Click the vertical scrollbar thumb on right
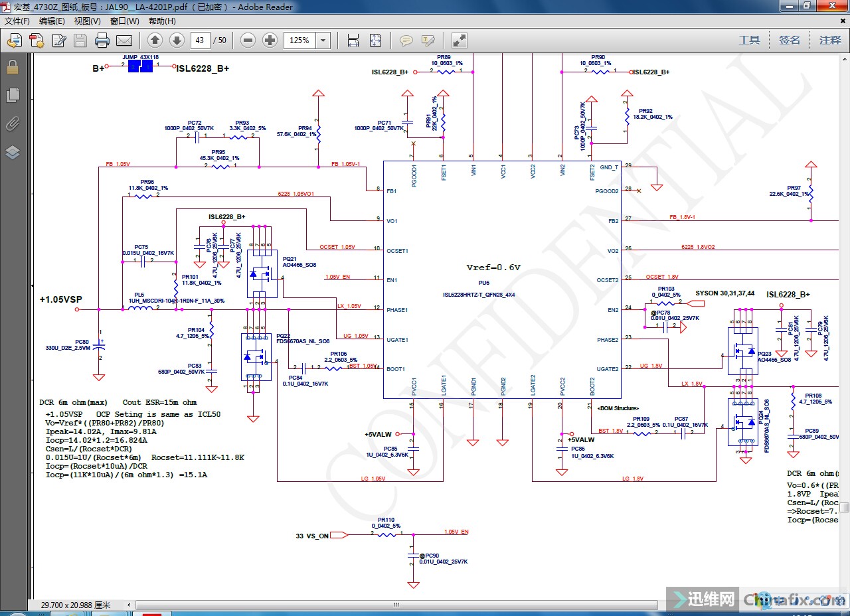The image size is (850, 616). (x=844, y=507)
